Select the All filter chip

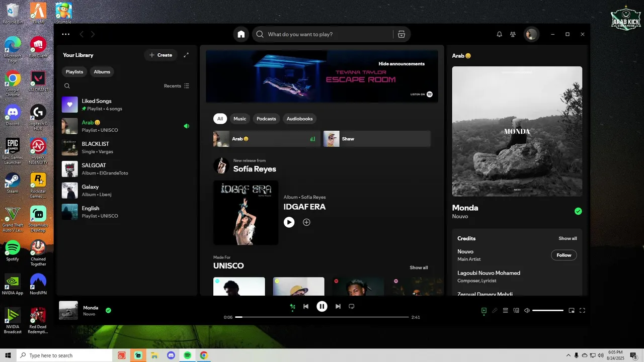220,119
